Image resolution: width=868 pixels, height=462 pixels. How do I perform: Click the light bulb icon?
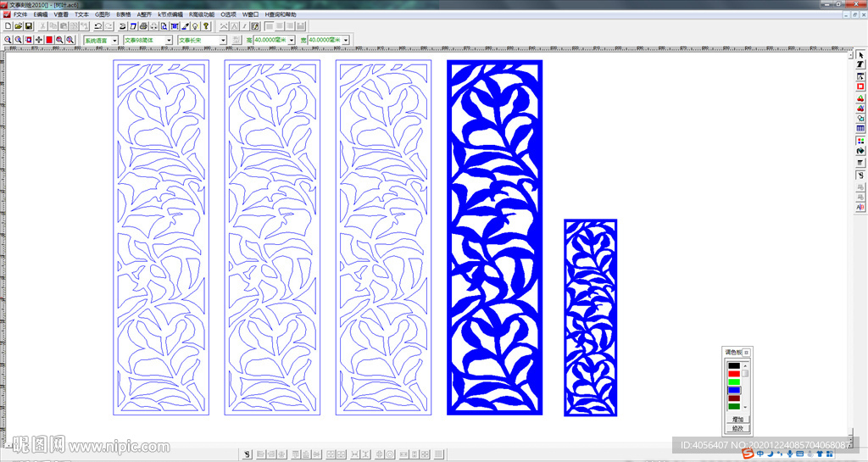(195, 26)
